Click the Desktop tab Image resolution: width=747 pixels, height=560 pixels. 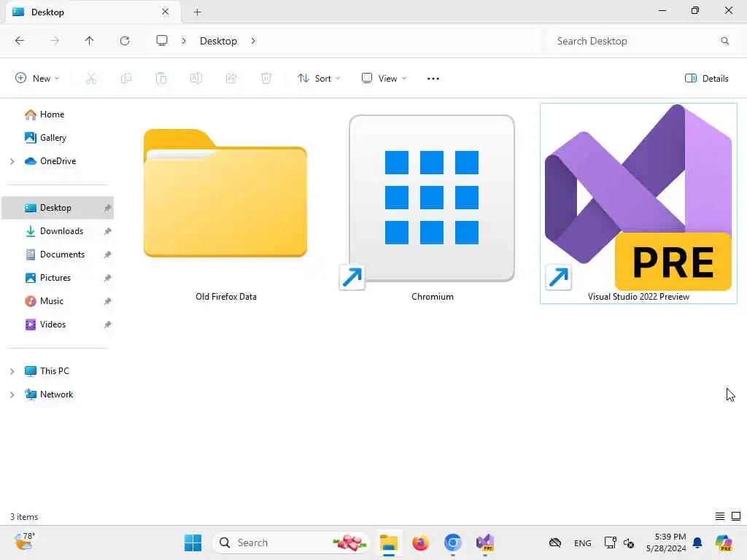click(x=93, y=12)
